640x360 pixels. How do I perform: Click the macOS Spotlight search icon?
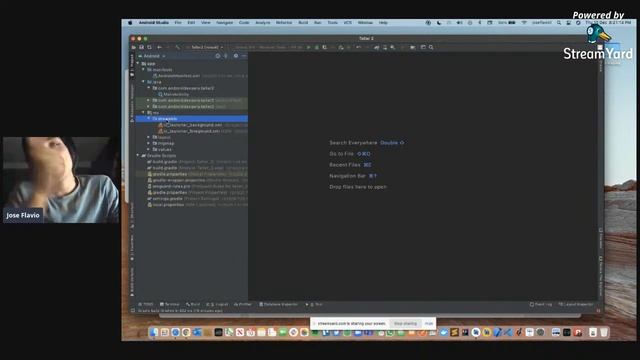point(559,23)
